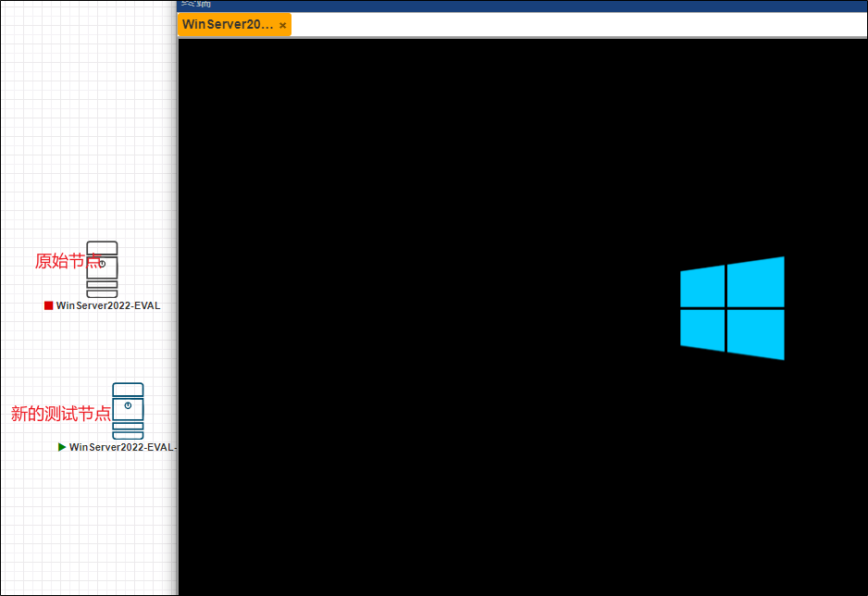Click the red stopped status square
868x596 pixels.
click(49, 305)
